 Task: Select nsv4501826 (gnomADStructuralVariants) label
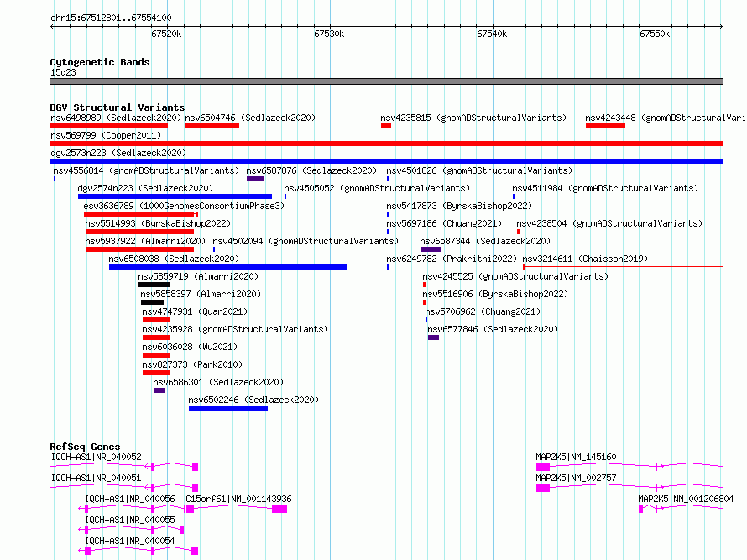tap(479, 170)
